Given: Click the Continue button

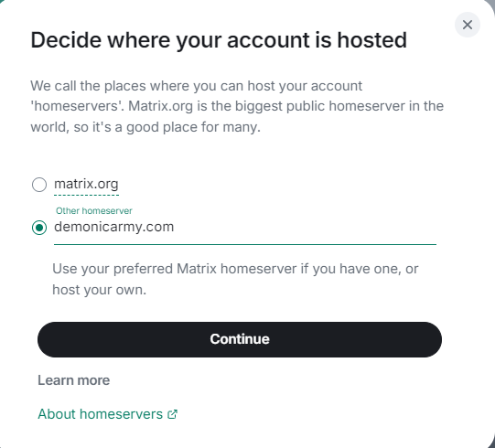Looking at the screenshot, I should [240, 339].
